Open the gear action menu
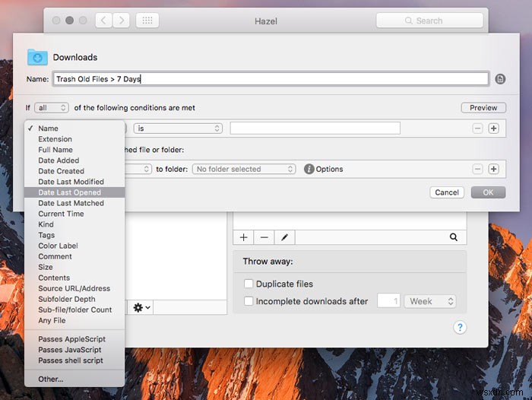The width and height of the screenshot is (532, 400). point(141,307)
